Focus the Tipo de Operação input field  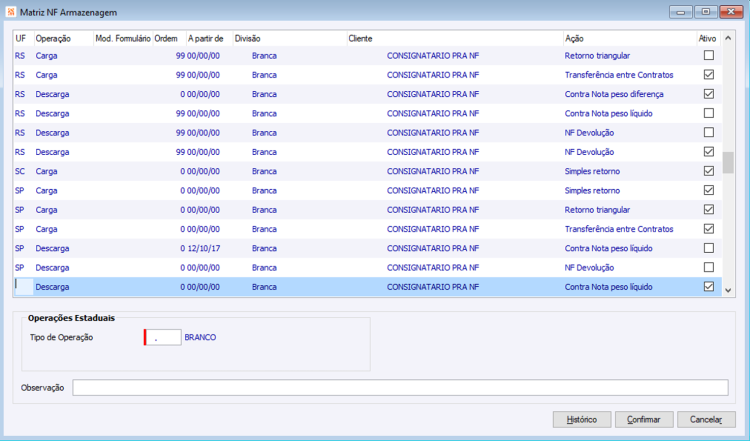(163, 337)
